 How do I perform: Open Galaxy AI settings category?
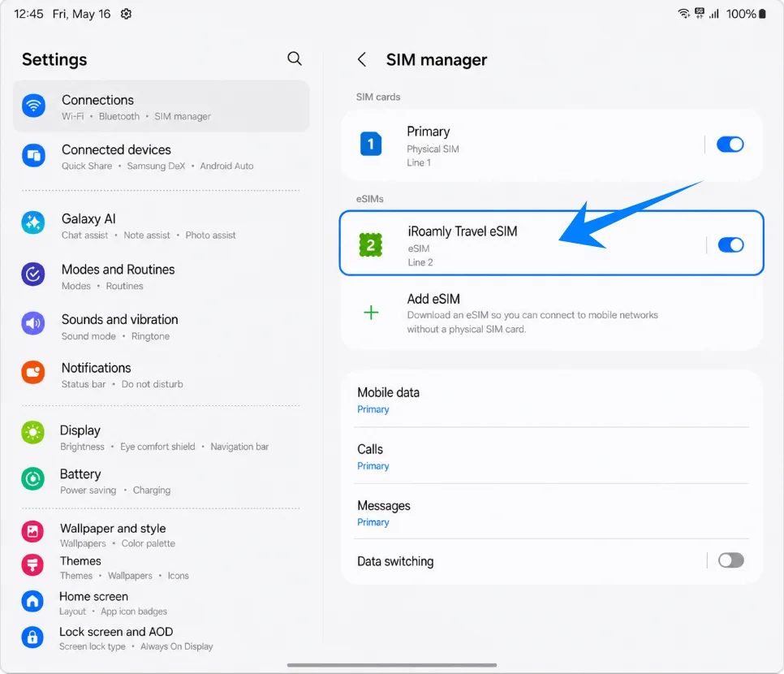click(161, 227)
